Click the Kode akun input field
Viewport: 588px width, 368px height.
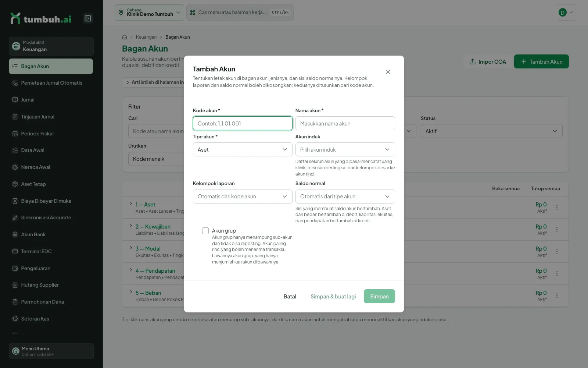[243, 123]
